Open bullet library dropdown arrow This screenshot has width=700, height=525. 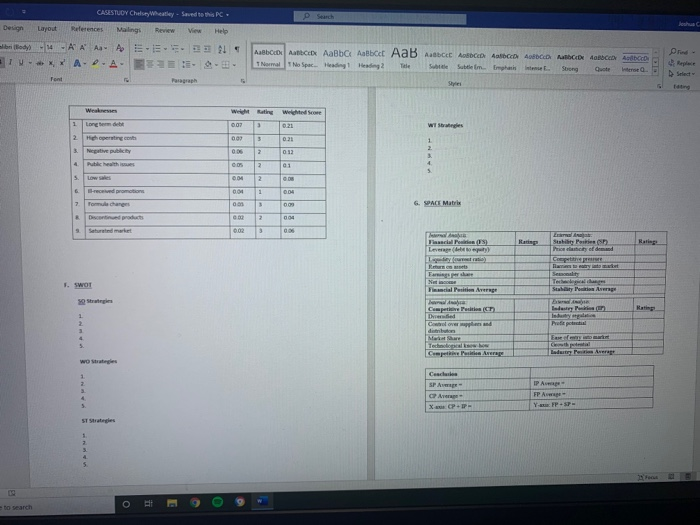pos(147,49)
